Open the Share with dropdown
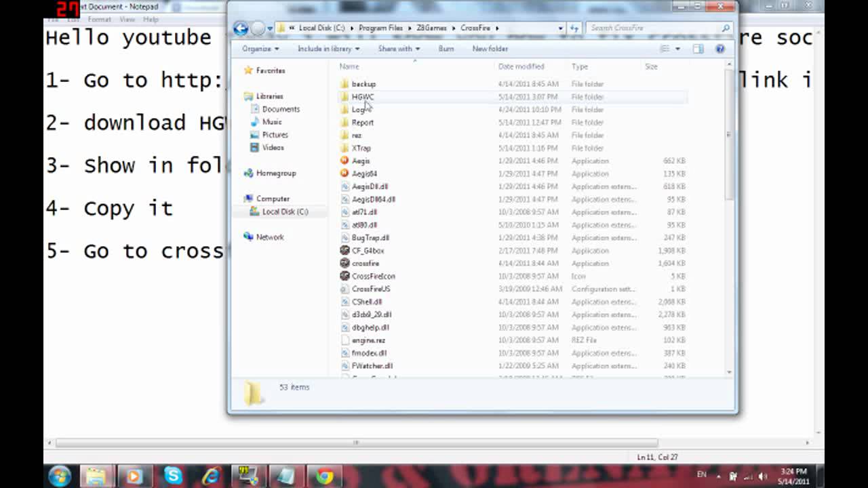Viewport: 868px width, 488px height. click(x=399, y=49)
